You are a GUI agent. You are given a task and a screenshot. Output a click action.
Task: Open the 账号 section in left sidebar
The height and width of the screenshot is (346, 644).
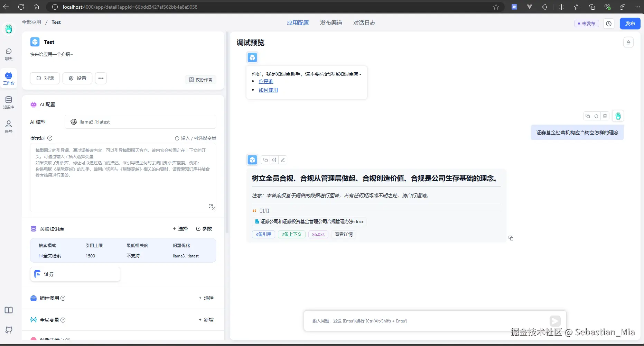coord(8,126)
